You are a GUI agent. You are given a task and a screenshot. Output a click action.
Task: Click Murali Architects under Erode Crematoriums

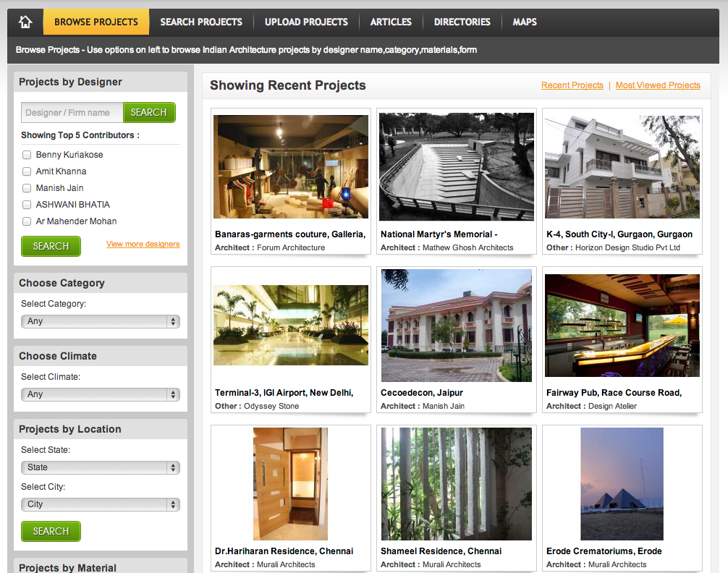coord(617,564)
